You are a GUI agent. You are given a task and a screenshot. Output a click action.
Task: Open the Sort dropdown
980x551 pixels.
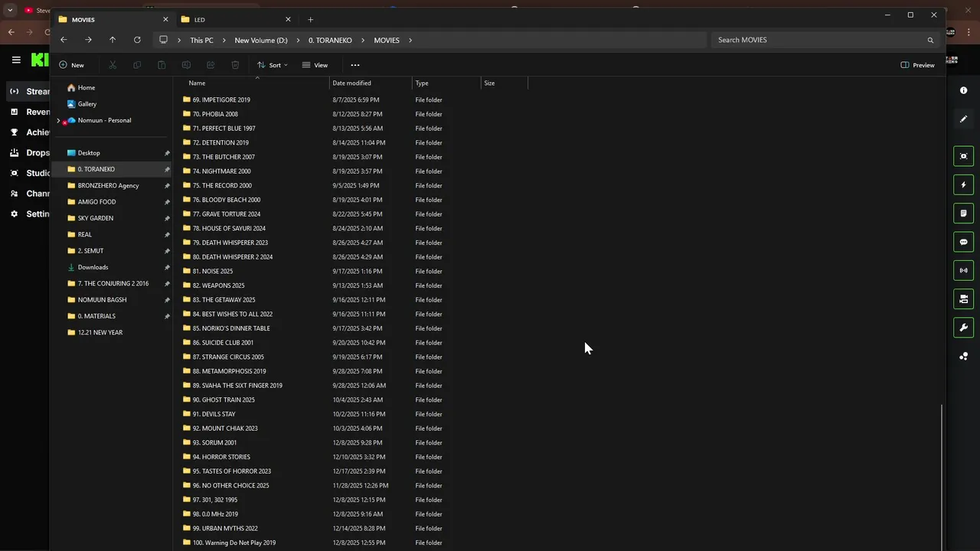point(272,65)
